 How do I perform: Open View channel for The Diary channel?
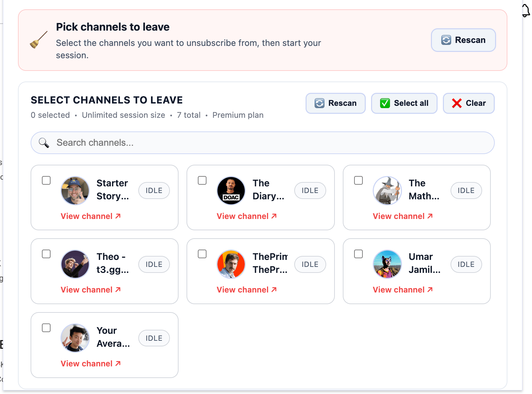[247, 216]
